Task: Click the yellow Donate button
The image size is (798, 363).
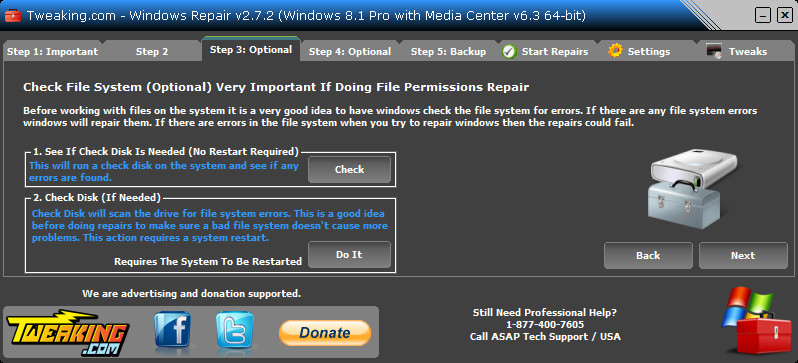Action: (x=325, y=333)
